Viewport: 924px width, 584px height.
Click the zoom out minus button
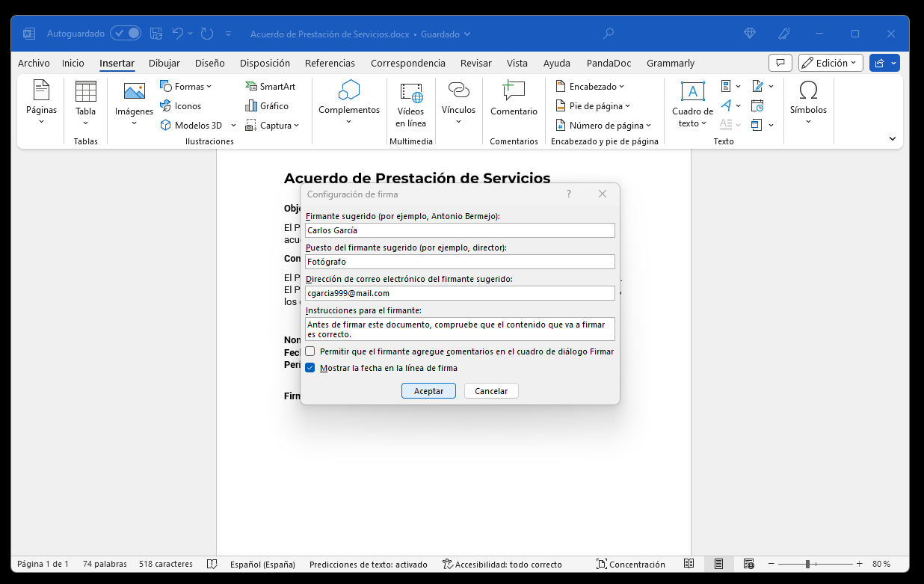[x=771, y=564]
